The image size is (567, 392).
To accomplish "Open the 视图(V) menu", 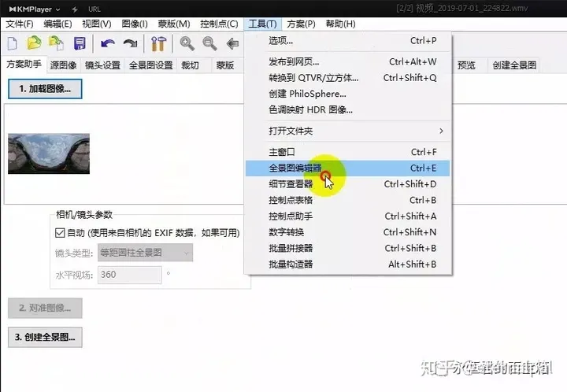I will pos(97,24).
